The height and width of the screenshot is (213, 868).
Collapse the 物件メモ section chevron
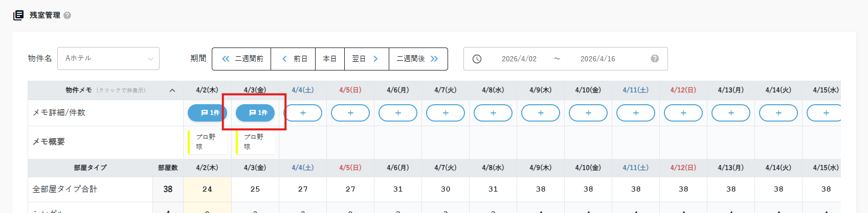[172, 90]
